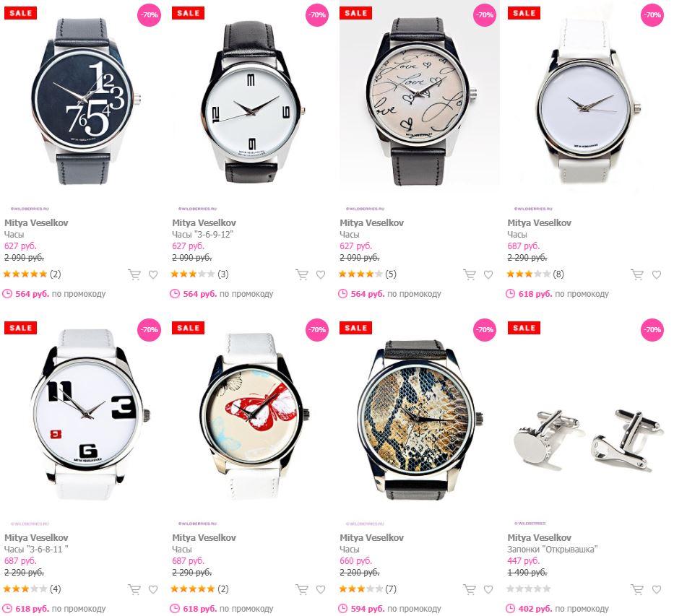674x616 pixels.
Task: Click the review count (8) on white watch
Action: (x=558, y=274)
